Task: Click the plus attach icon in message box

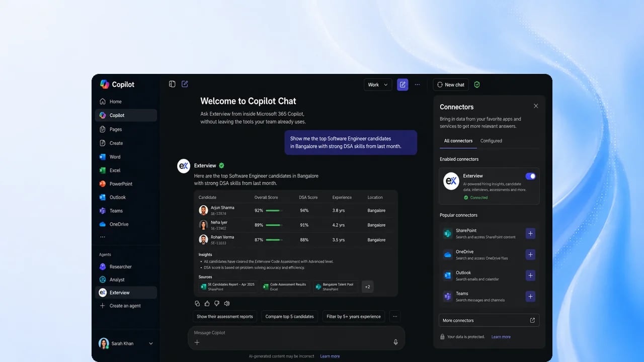Action: 197,342
